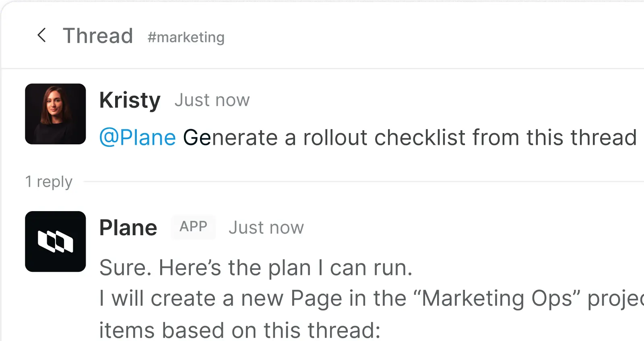Viewport: 644px width, 341px height.
Task: Click Plane's reply message text
Action: [x=256, y=267]
